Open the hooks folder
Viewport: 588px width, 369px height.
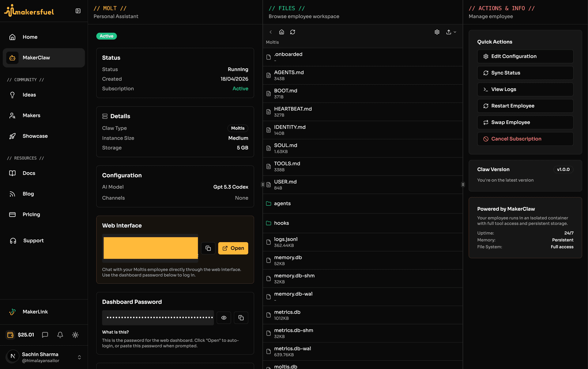click(x=363, y=223)
